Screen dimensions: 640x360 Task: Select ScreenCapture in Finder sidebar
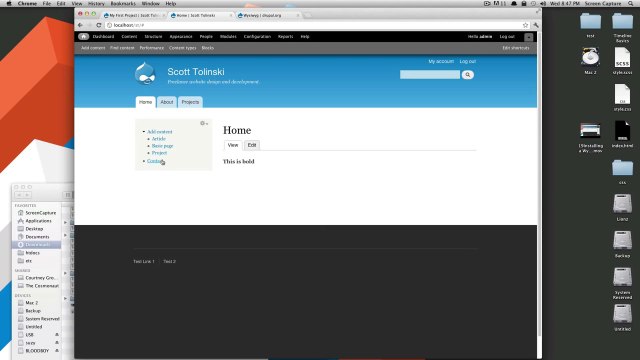pyautogui.click(x=40, y=213)
